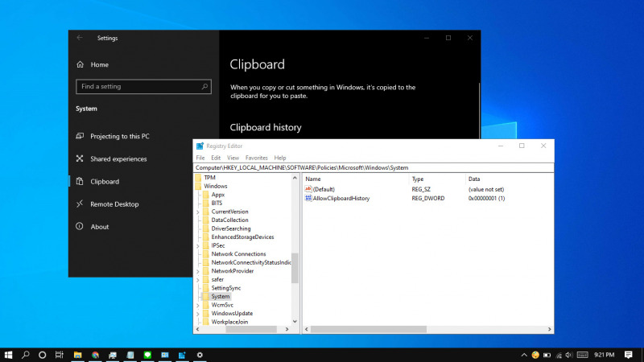Click the Type column header
644x362 pixels.
418,179
